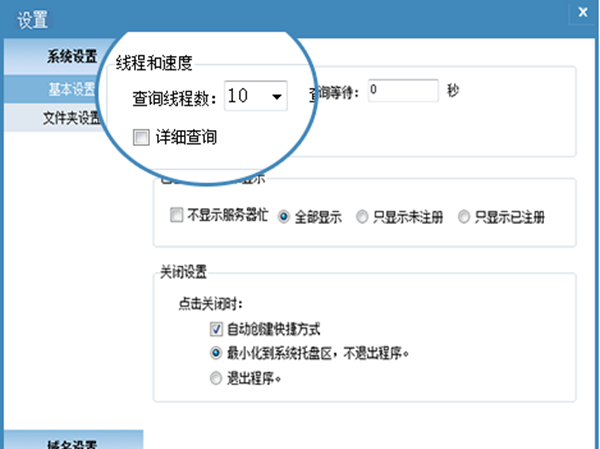This screenshot has height=449, width=600.
Task: Enable the 详细查询 checkbox
Action: point(141,137)
